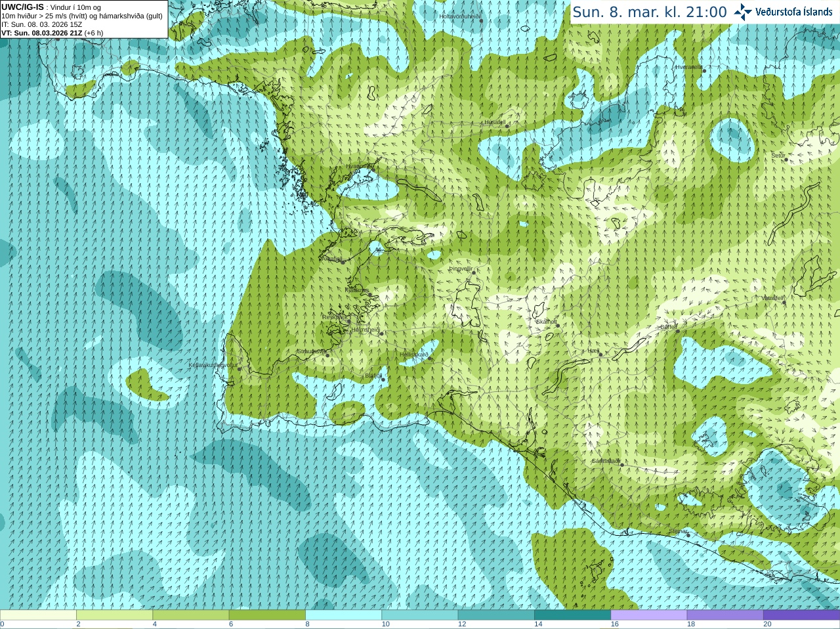Click the Sámsstaðir station label
Screen dimensions: 840x629
click(606, 461)
